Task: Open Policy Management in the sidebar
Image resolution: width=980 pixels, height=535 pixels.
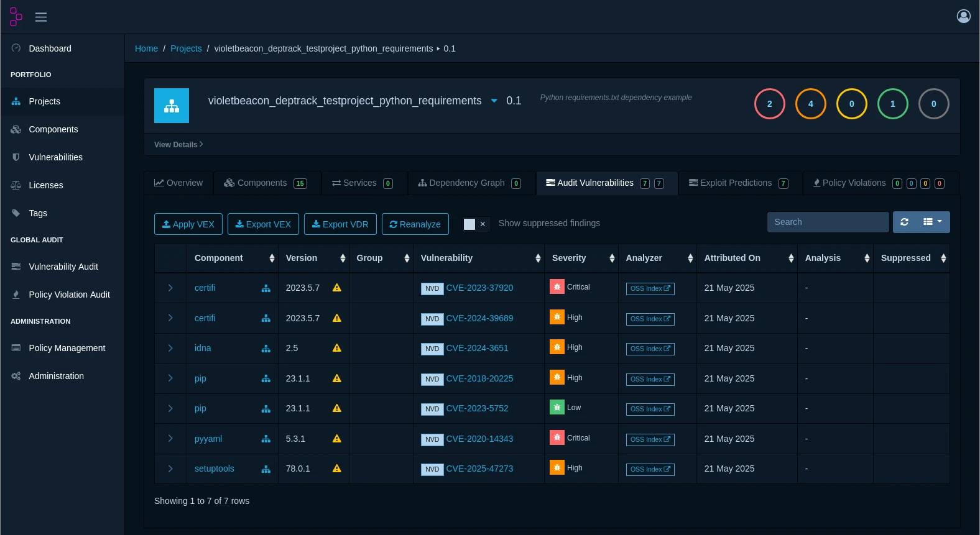Action: pos(62,348)
